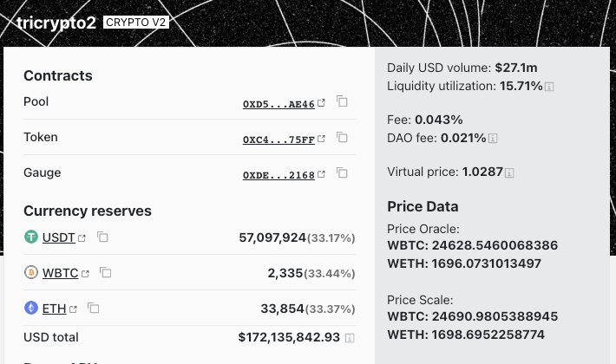Click the ETH ethereum logo

(x=31, y=309)
